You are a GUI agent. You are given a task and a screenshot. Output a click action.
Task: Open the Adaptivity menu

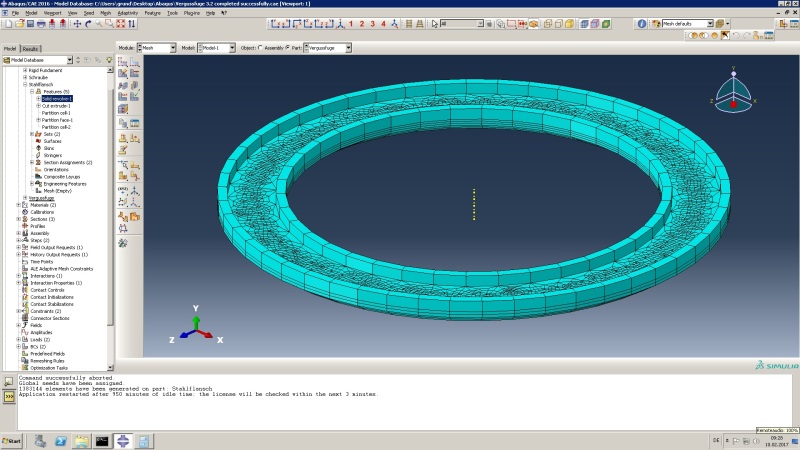(128, 13)
